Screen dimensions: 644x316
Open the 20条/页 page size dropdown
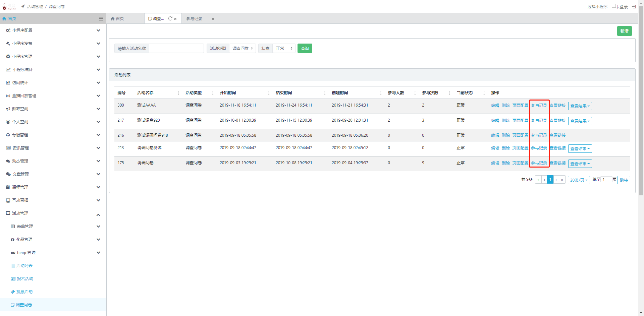pos(579,180)
